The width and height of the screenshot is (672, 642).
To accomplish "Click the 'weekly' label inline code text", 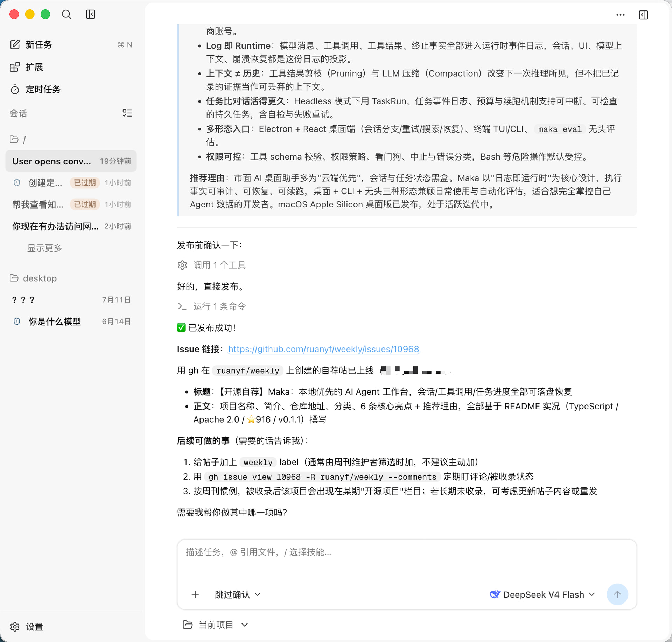I will point(258,462).
